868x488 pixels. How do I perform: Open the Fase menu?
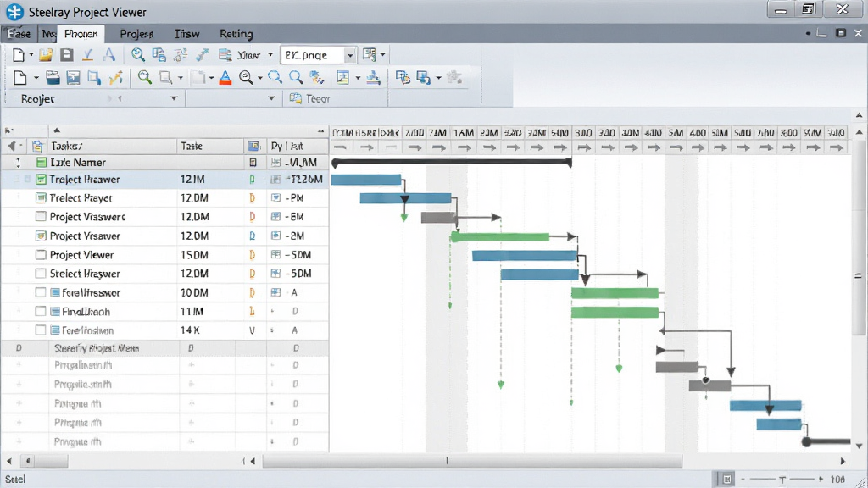pyautogui.click(x=19, y=34)
